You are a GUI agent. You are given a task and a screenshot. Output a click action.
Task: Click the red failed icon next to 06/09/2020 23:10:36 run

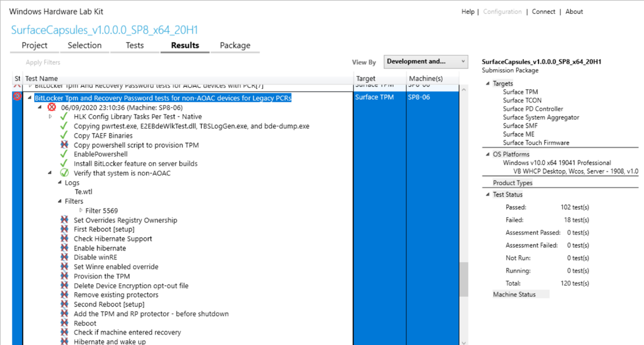click(52, 107)
